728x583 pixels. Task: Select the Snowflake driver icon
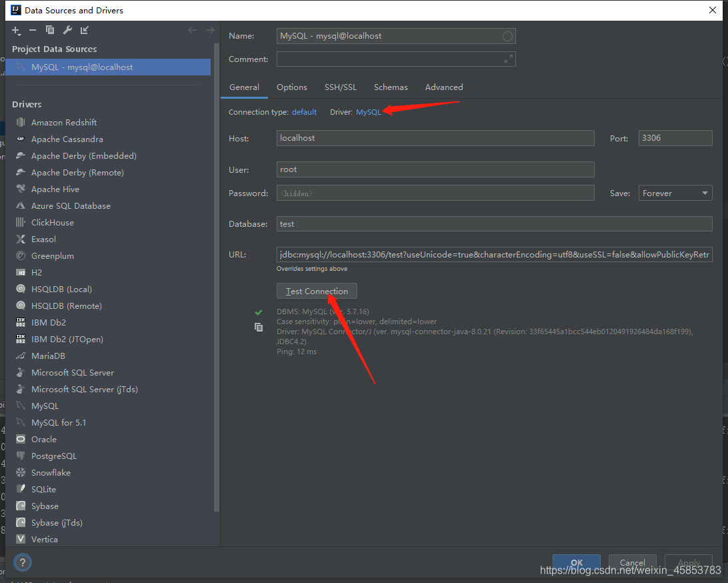click(21, 472)
